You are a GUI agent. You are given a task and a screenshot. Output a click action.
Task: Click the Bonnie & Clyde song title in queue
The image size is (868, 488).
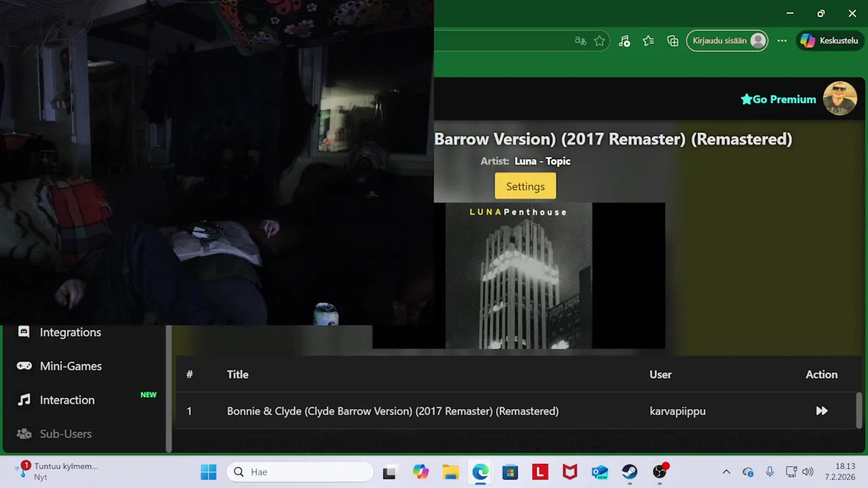[x=393, y=411]
